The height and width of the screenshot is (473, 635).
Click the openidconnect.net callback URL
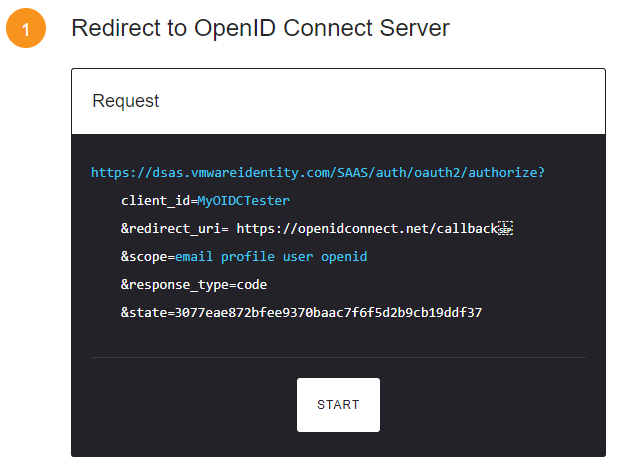[366, 229]
